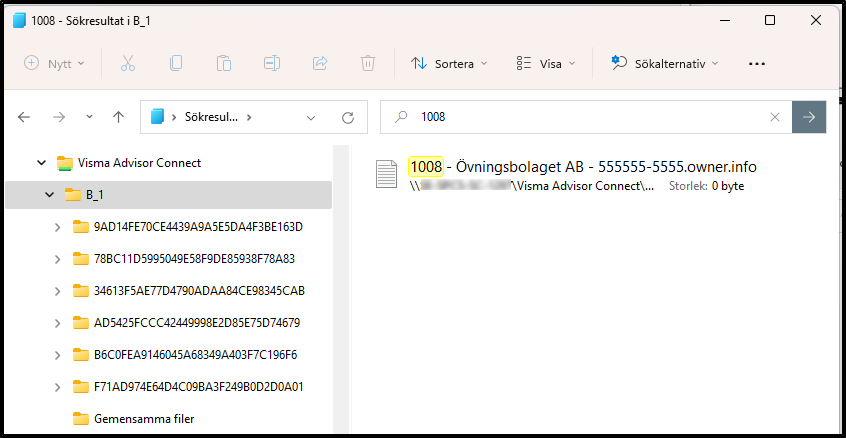This screenshot has height=438, width=846.
Task: Collapse the Visma Advisor Connect tree node
Action: pos(41,162)
